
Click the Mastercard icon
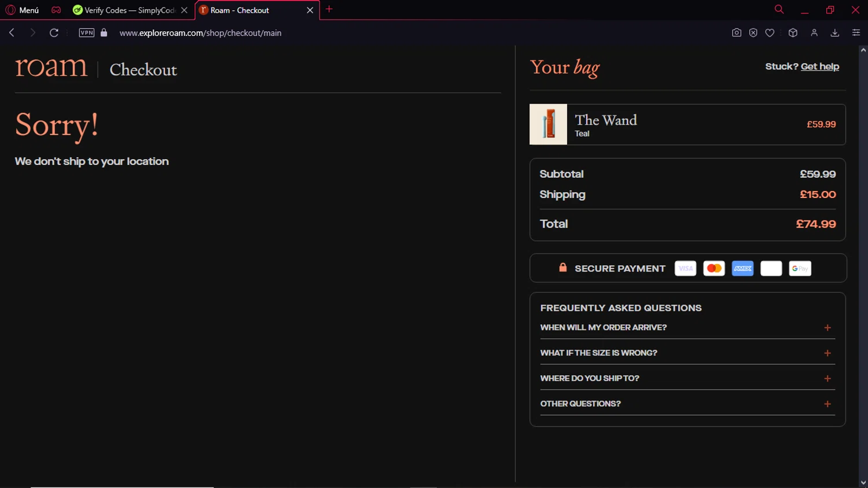pos(714,269)
